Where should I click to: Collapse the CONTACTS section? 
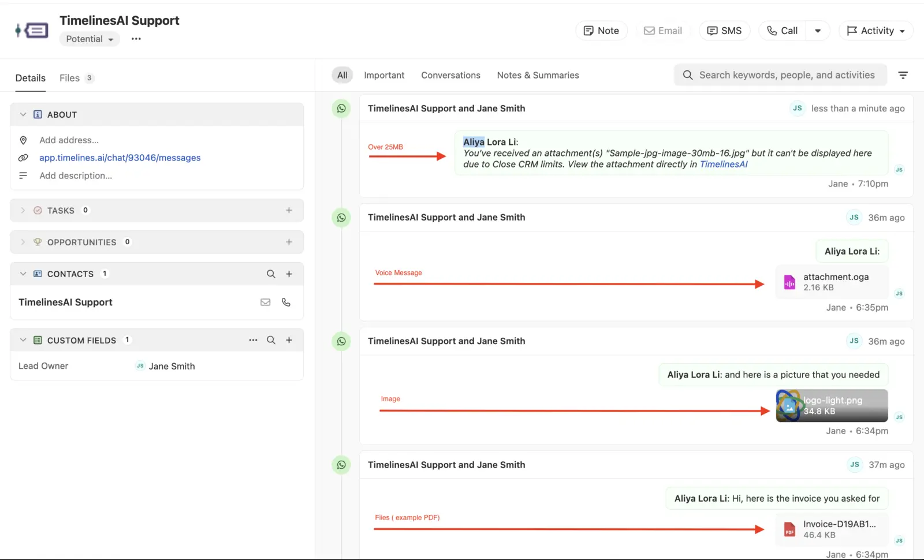pos(23,274)
